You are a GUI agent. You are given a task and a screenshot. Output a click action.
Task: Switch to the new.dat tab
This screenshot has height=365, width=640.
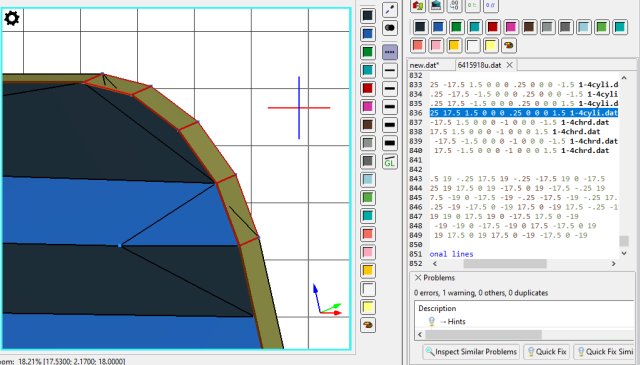(x=424, y=65)
